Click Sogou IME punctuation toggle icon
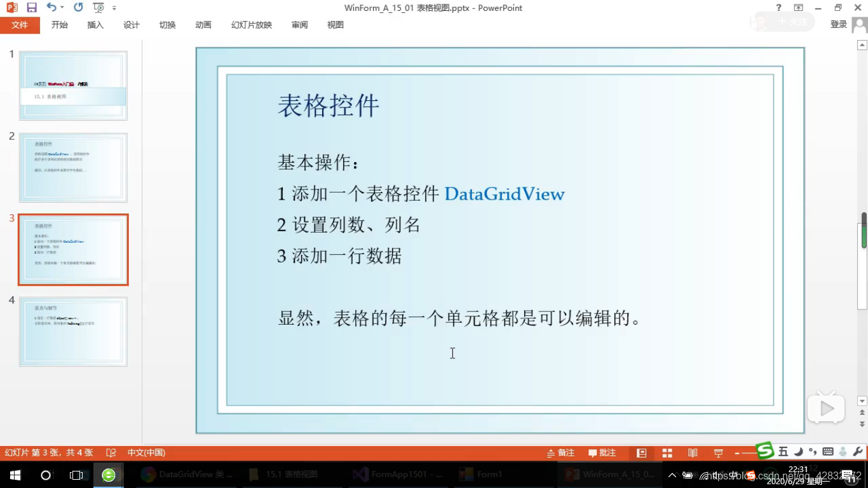 [x=813, y=452]
